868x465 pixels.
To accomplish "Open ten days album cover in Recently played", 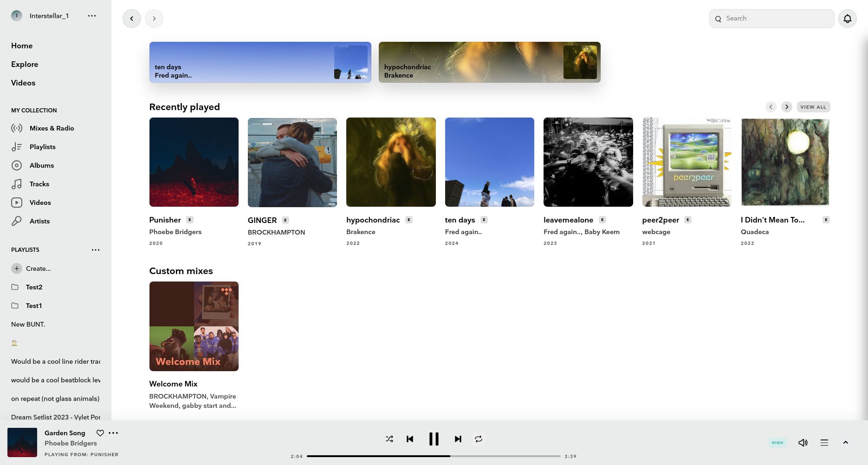I will point(490,162).
